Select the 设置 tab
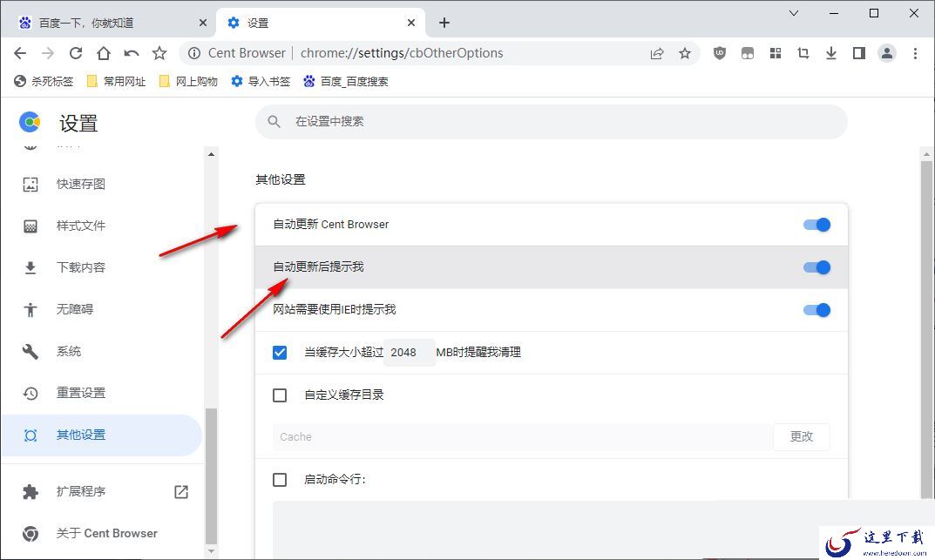Screen dimensions: 935x560 320,23
